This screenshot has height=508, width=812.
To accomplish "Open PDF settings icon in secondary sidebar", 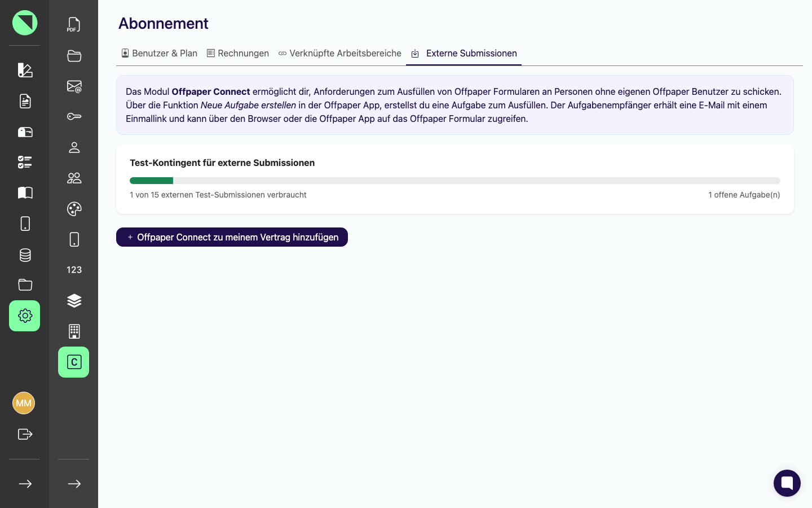I will pos(74,24).
